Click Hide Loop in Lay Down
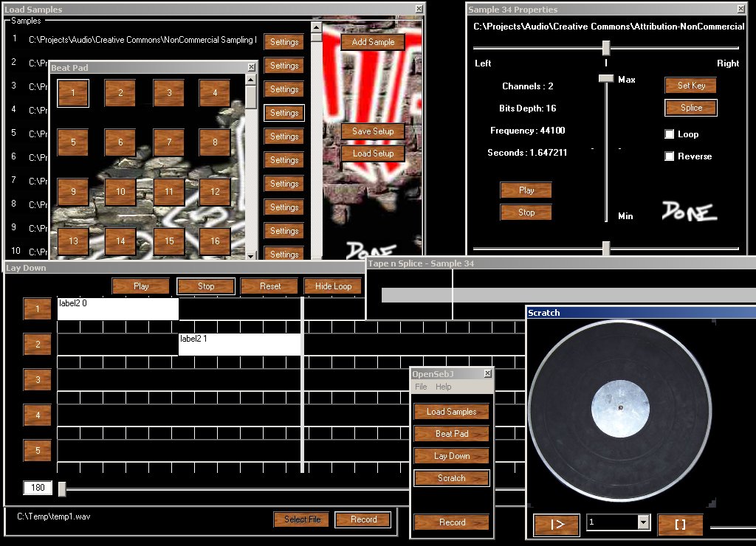This screenshot has width=756, height=546. 333,286
